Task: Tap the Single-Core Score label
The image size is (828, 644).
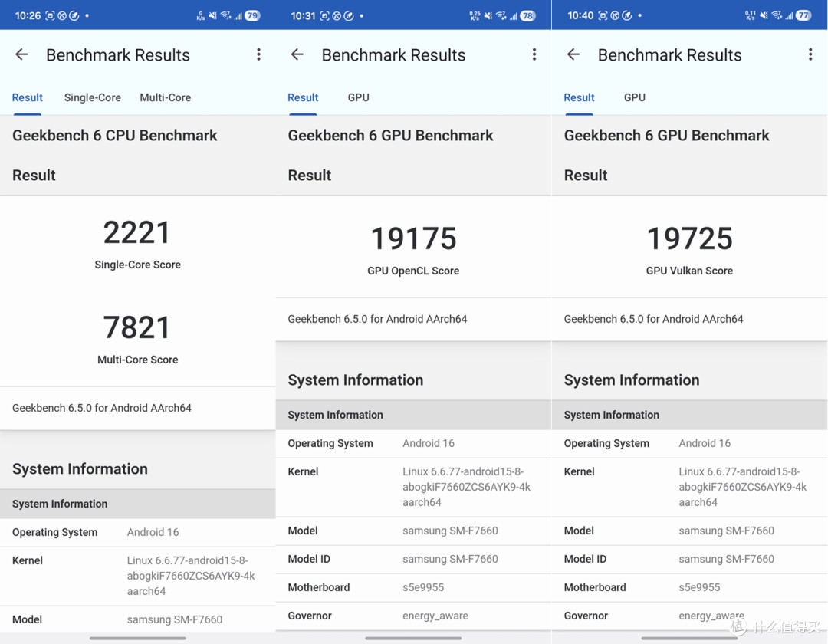Action: [x=137, y=264]
